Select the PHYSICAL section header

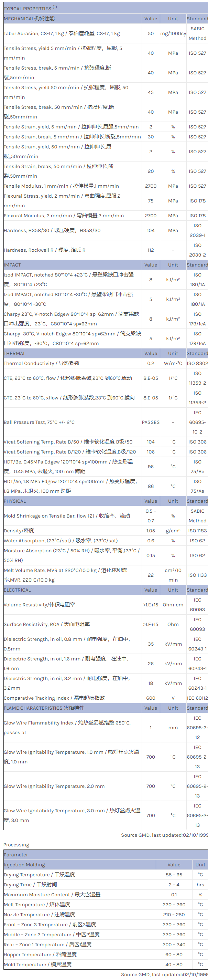click(x=15, y=501)
